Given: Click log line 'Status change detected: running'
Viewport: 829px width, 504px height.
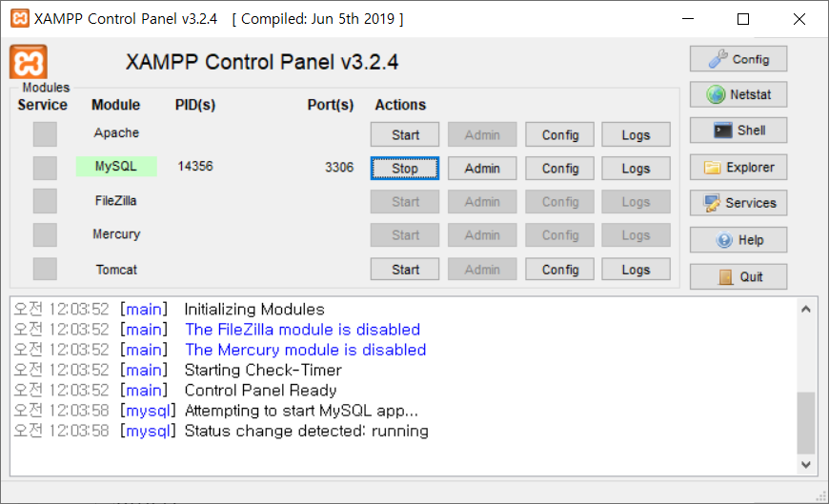Looking at the screenshot, I should pyautogui.click(x=306, y=431).
